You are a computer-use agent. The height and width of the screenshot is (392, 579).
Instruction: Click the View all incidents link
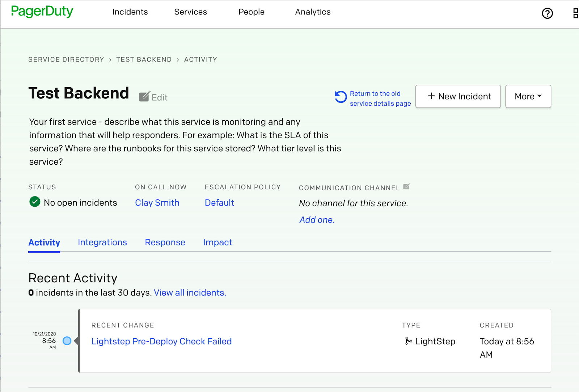click(x=190, y=292)
